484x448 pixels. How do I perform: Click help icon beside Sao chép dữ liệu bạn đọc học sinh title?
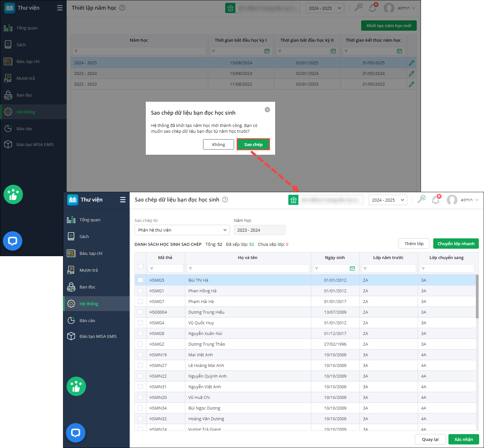point(225,200)
